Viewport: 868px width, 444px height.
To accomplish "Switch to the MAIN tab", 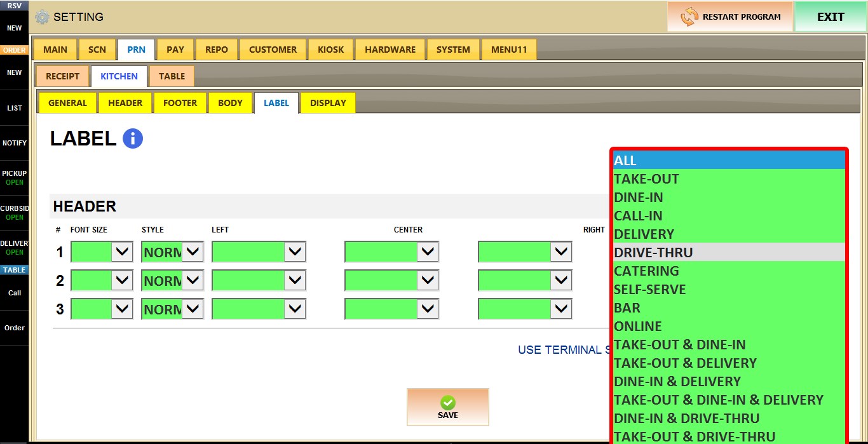I will point(55,50).
